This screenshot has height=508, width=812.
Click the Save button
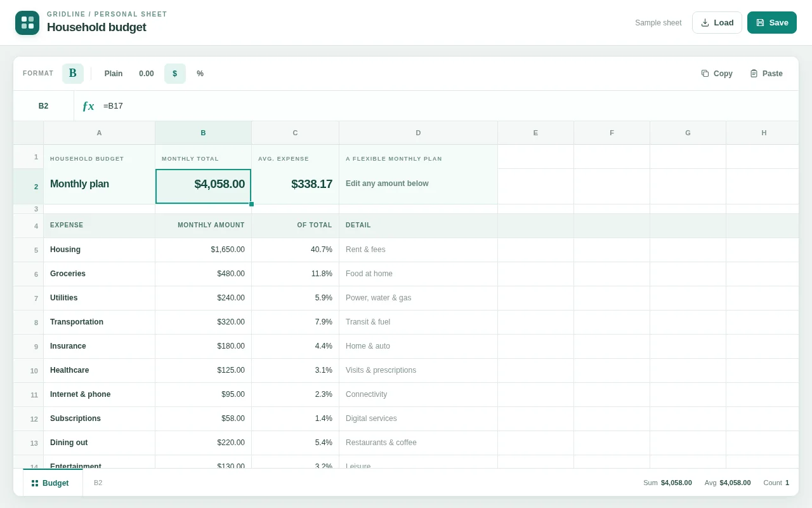coord(771,22)
